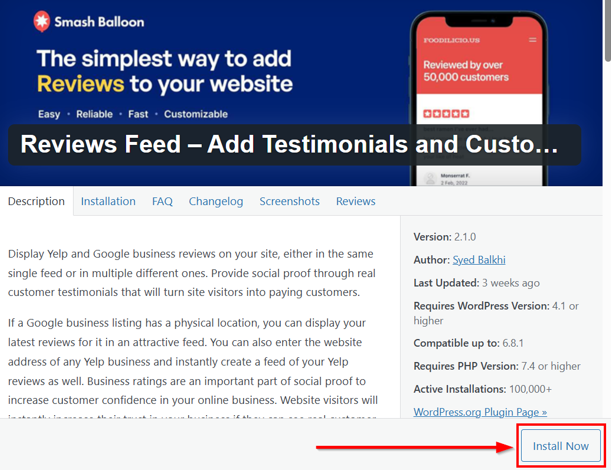Click the Active Installations: 100,000+ text
Image resolution: width=611 pixels, height=472 pixels.
tap(482, 389)
